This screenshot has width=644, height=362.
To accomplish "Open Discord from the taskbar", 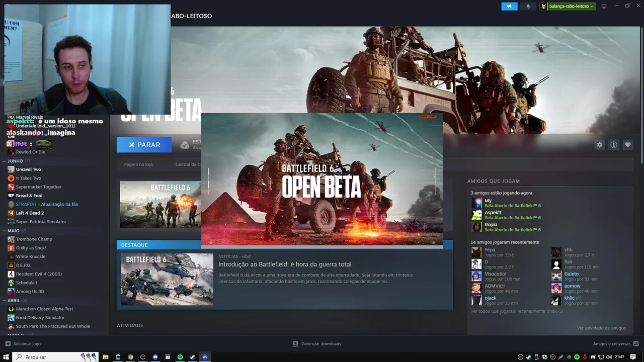I will click(x=155, y=357).
